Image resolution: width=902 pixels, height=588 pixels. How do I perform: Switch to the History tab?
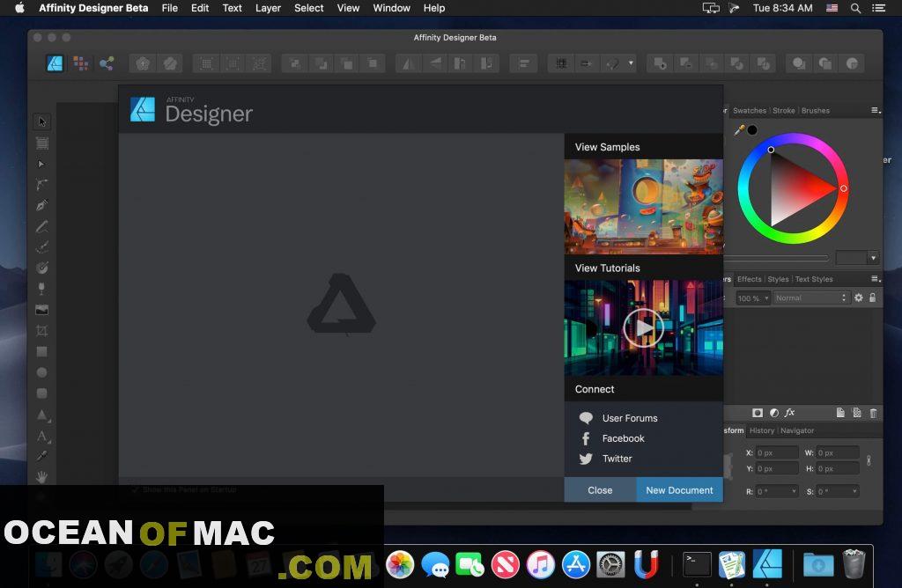point(762,430)
